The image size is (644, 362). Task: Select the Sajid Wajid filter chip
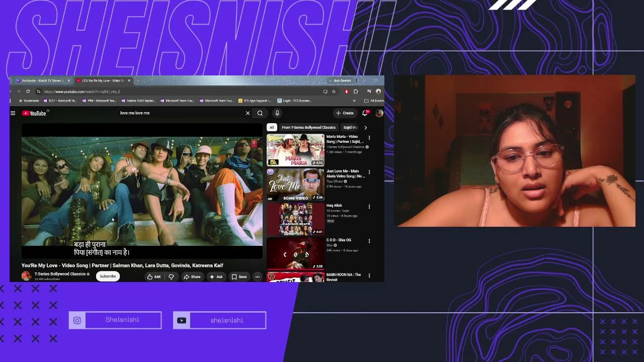(350, 128)
